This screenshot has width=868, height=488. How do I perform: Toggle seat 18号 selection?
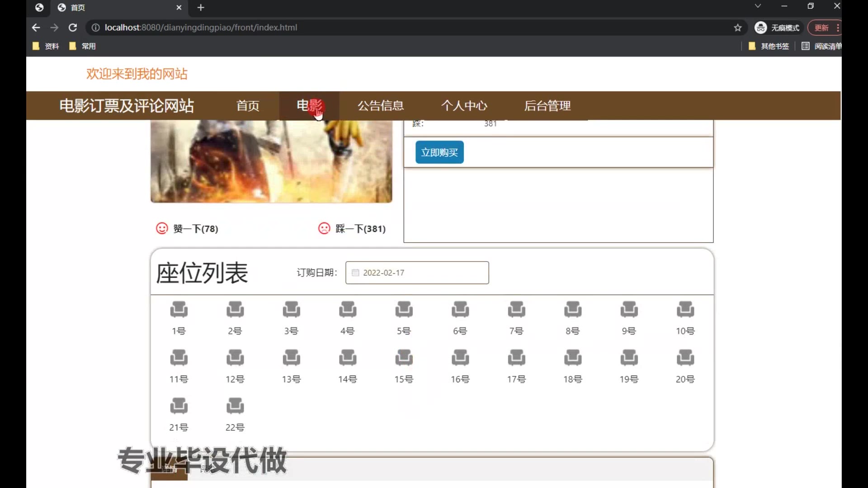click(572, 358)
